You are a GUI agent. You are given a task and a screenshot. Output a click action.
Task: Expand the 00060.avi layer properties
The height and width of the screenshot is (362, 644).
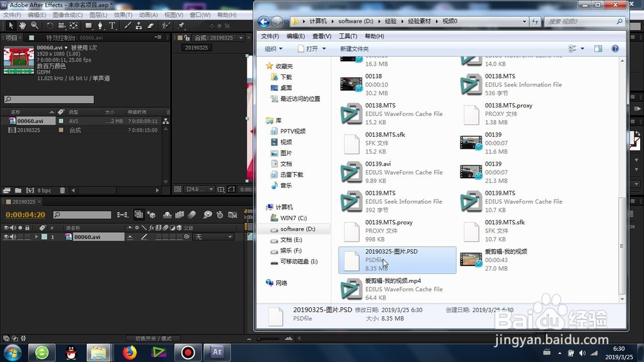pos(37,236)
